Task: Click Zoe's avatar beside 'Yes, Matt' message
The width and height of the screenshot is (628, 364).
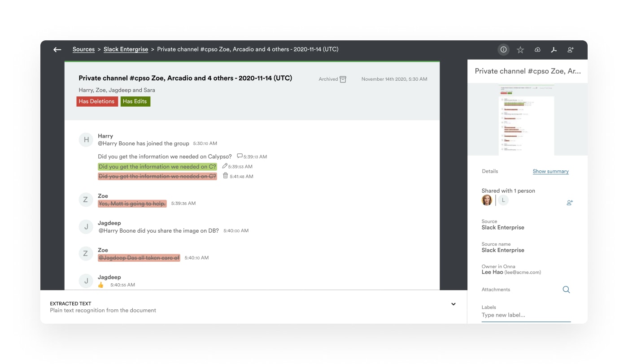Action: click(86, 200)
